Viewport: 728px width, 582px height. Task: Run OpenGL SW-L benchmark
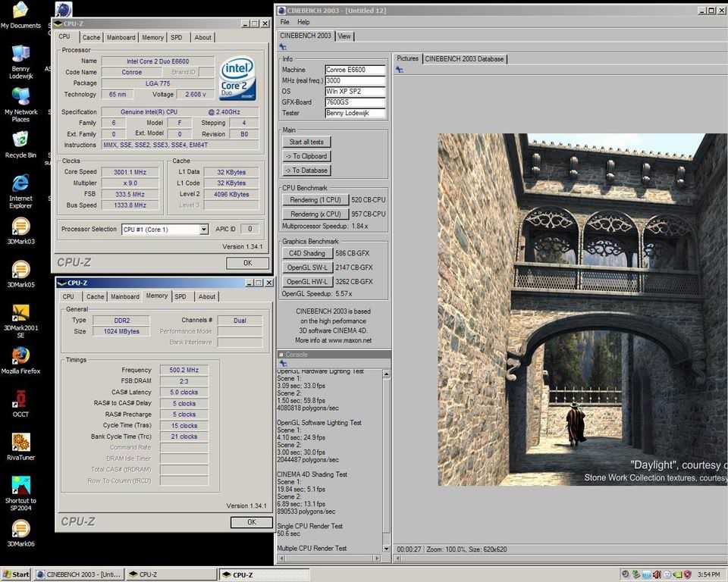(307, 268)
